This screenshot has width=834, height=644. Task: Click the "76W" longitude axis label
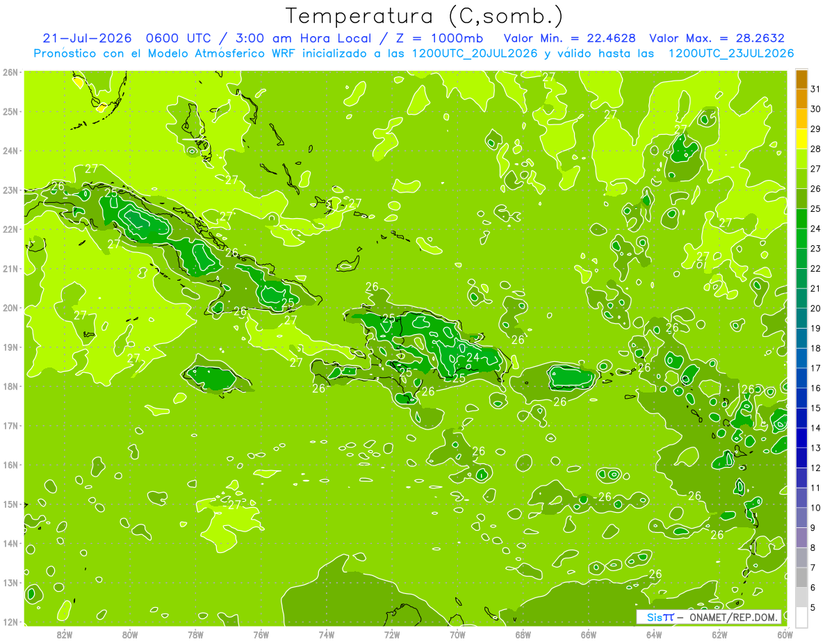[261, 634]
